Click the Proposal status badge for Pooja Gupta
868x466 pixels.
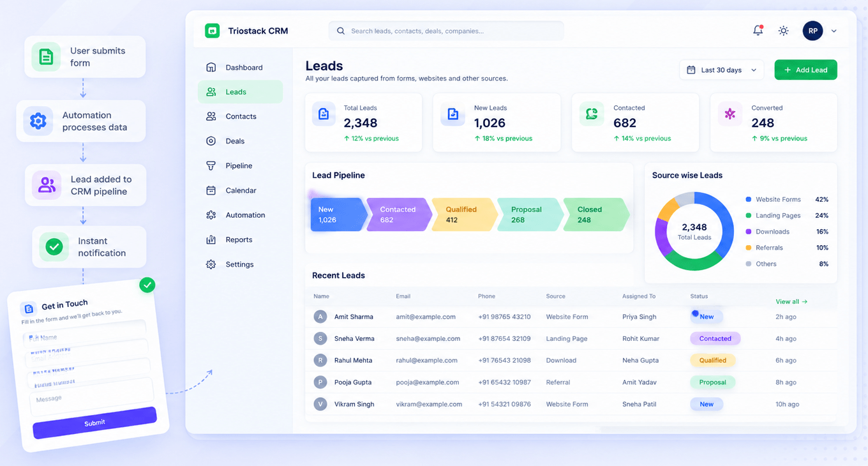tap(712, 382)
